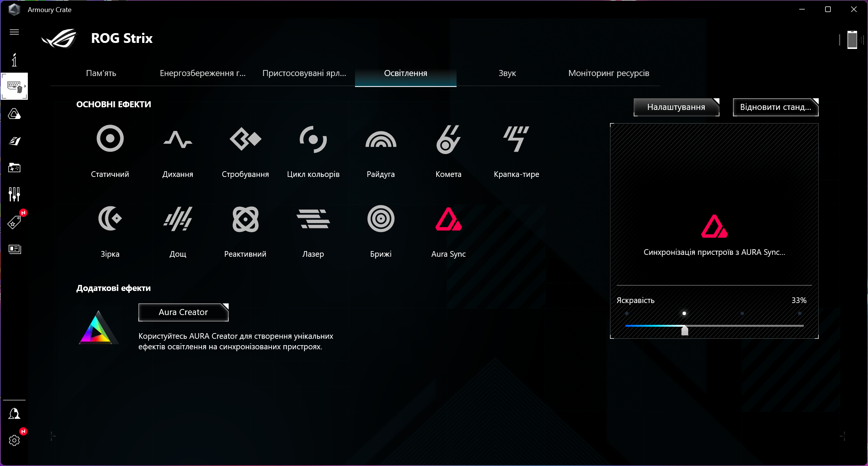Pick the Color Cycle (Цикл кольорів) effect
Viewport: 868px width, 466px height.
(313, 139)
